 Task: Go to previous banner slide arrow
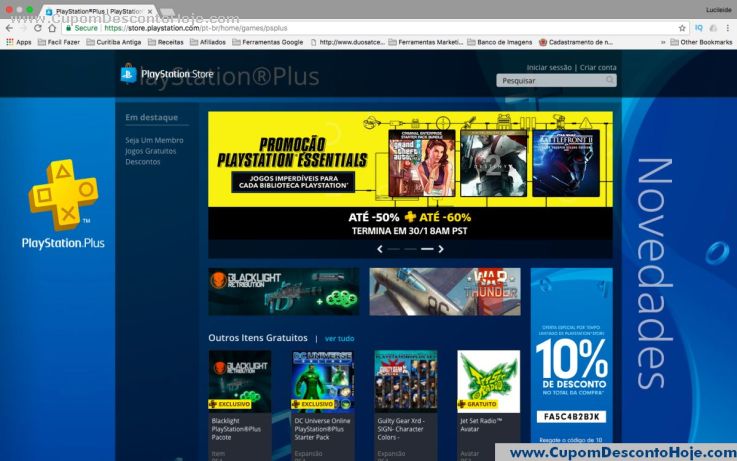coord(380,249)
